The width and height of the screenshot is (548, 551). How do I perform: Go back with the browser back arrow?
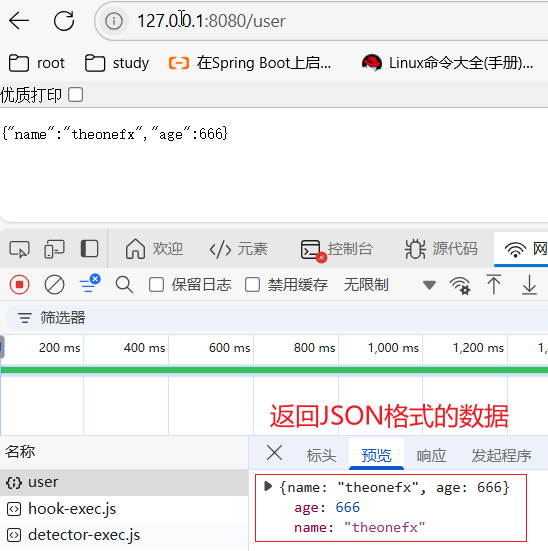click(19, 20)
